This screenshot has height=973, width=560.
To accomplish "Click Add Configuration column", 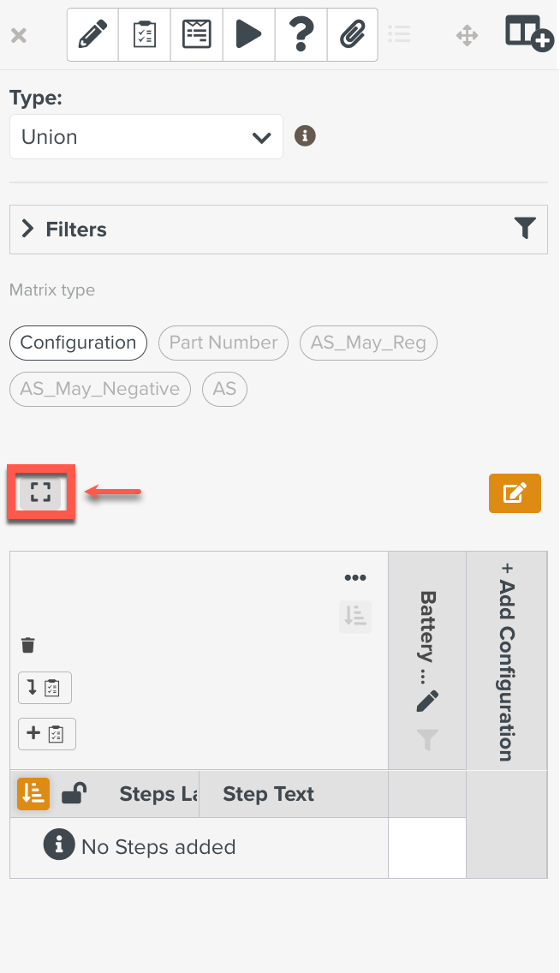I will [x=507, y=661].
